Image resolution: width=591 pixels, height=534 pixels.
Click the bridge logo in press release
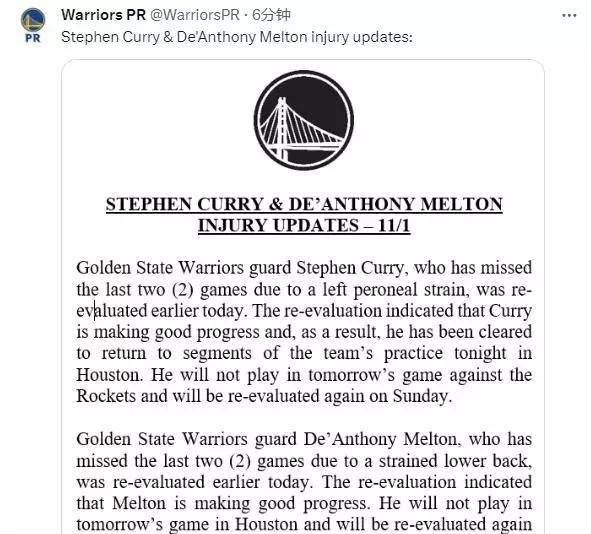[x=304, y=120]
